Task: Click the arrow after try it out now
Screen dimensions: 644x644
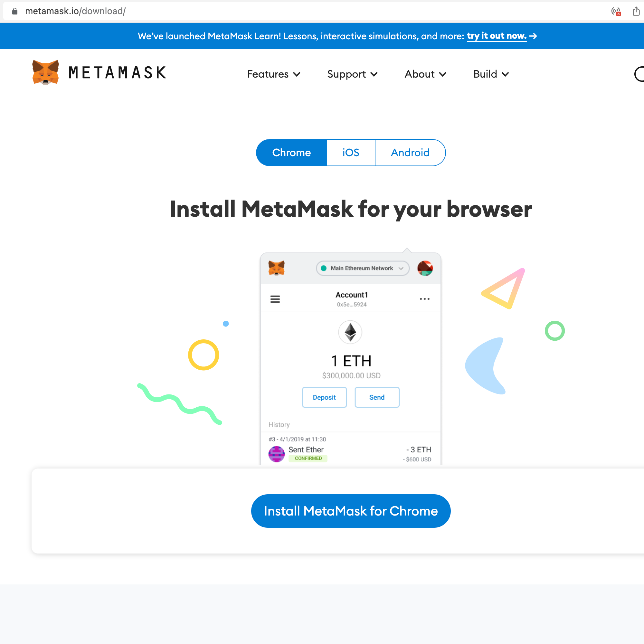Action: [533, 36]
